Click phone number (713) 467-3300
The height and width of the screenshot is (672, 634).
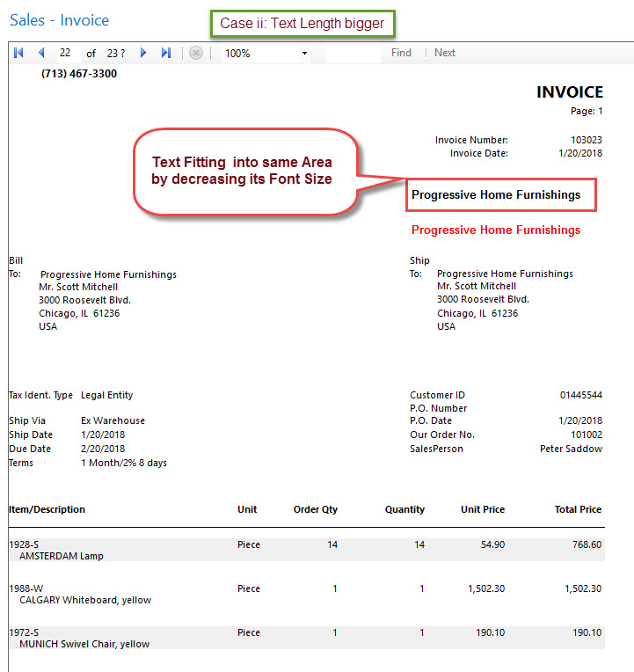(x=79, y=74)
